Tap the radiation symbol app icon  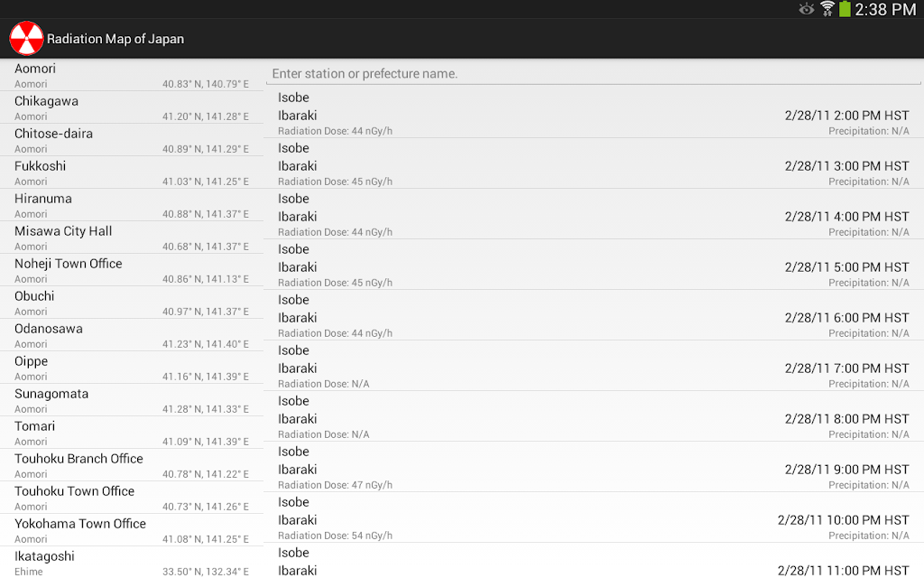click(26, 38)
